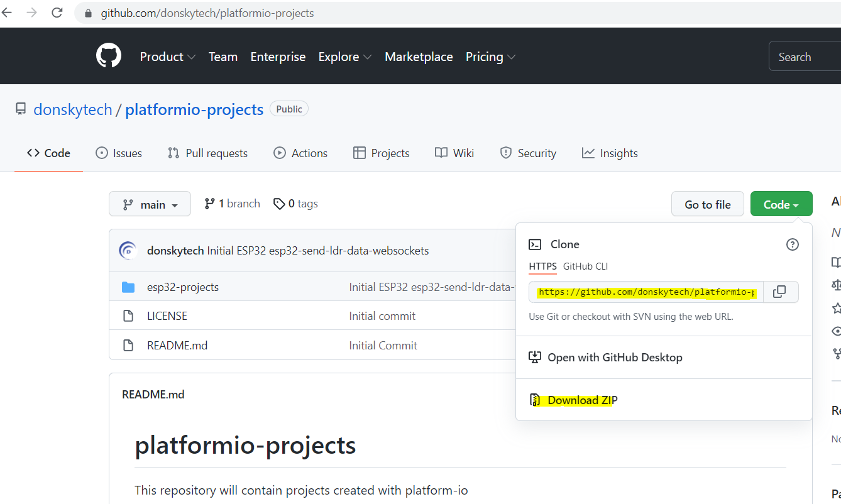Click the browser back arrow
The width and height of the screenshot is (841, 504).
point(7,13)
